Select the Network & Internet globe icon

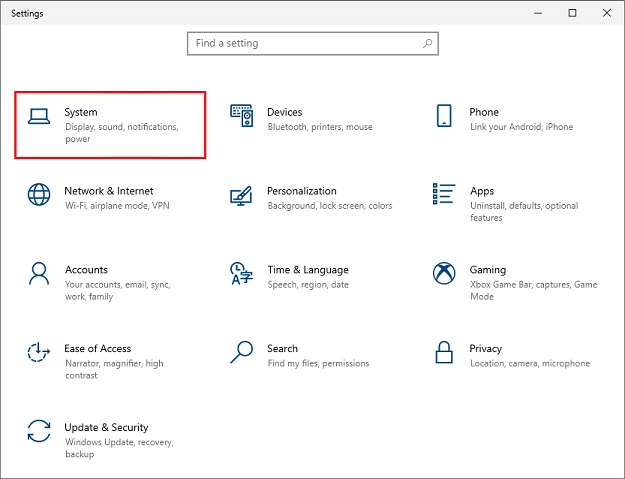pyautogui.click(x=39, y=194)
